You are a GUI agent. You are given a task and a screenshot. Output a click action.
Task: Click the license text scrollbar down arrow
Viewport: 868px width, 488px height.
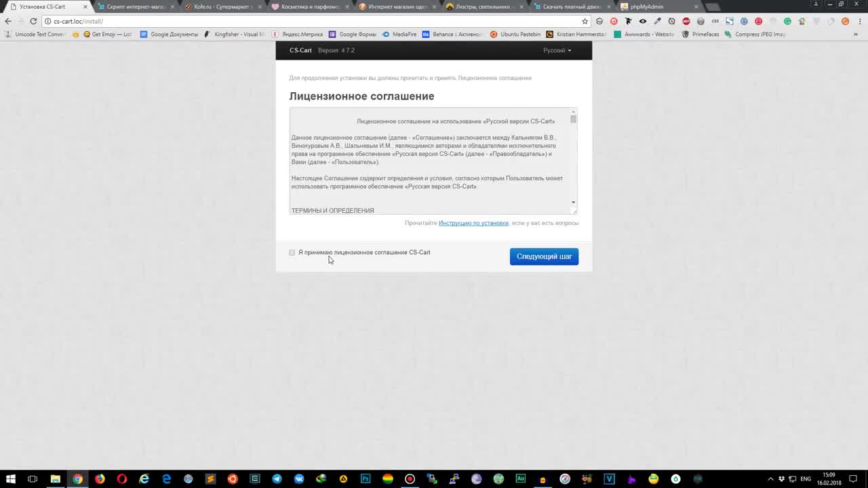click(x=573, y=202)
